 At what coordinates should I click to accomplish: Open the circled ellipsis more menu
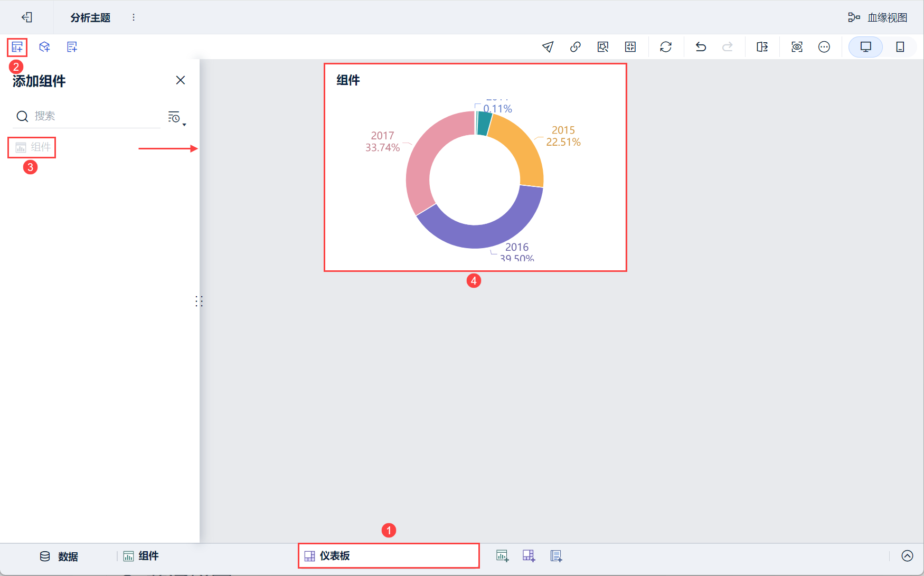(824, 47)
